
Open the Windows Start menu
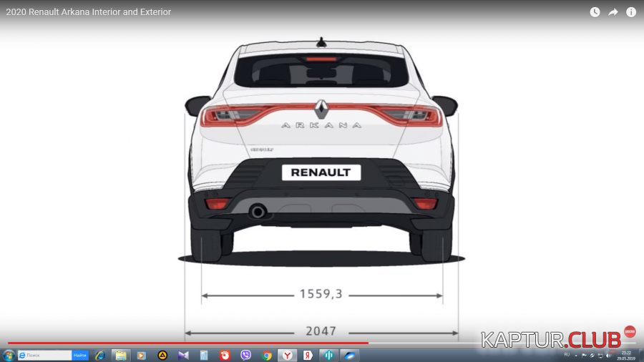click(8, 356)
